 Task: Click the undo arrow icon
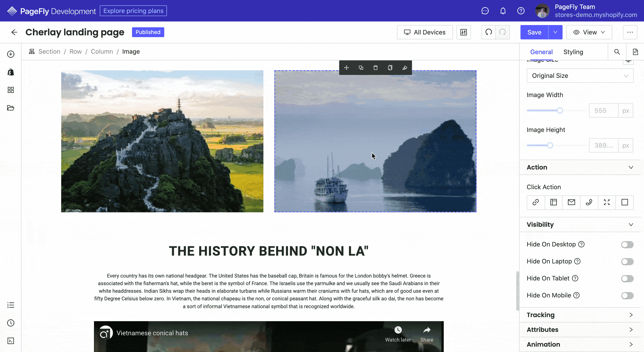[488, 32]
